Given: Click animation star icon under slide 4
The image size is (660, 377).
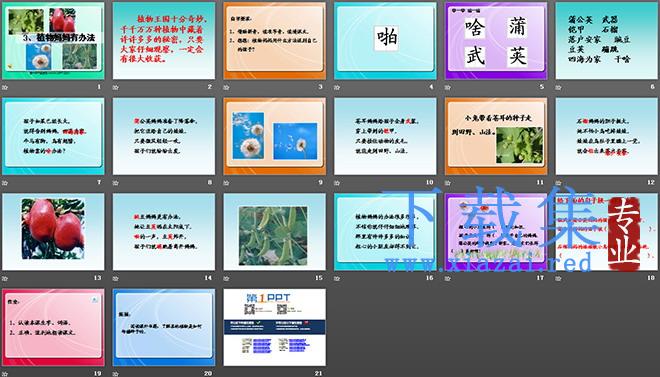Looking at the screenshot, I should click(337, 88).
